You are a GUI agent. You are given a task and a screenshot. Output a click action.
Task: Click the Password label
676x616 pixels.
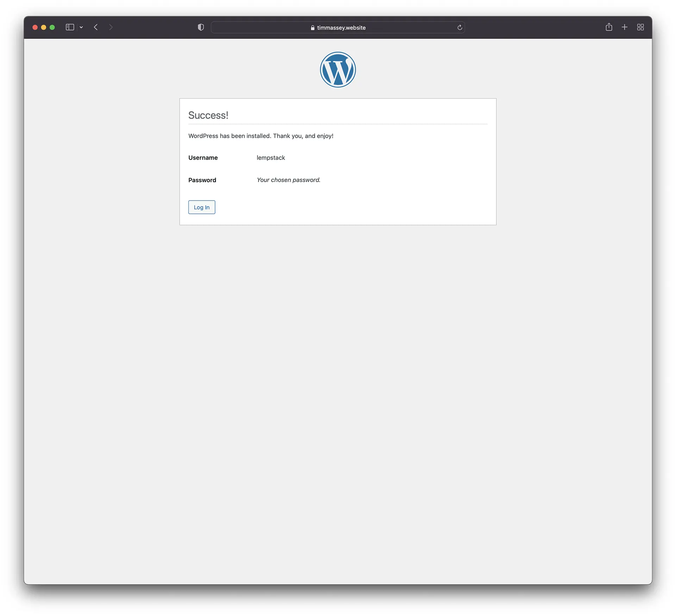[202, 180]
